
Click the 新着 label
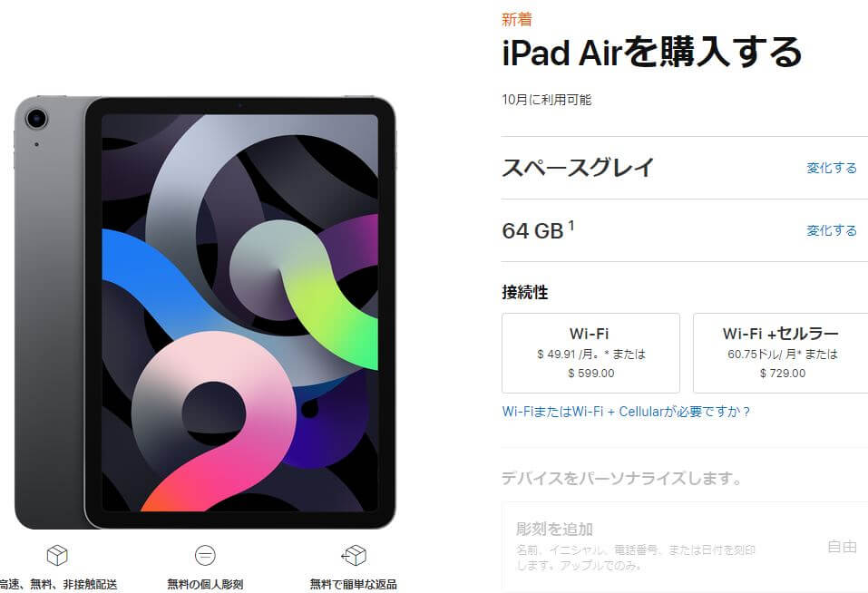point(516,19)
